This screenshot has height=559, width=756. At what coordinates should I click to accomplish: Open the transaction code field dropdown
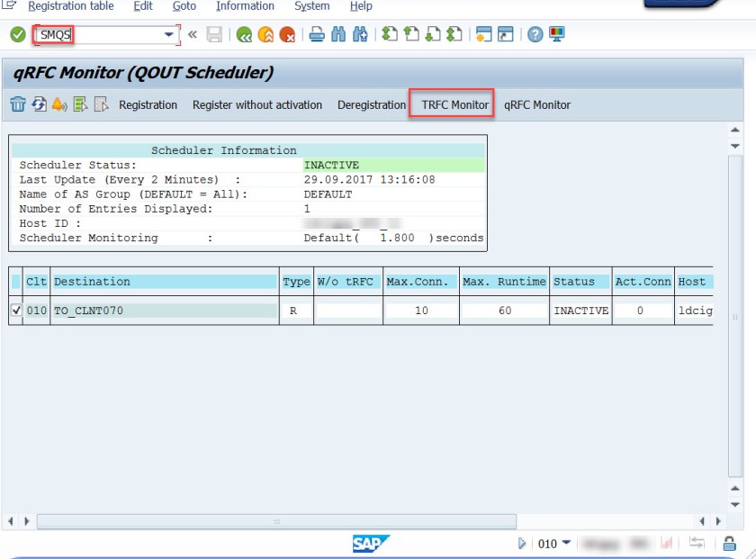pos(169,35)
